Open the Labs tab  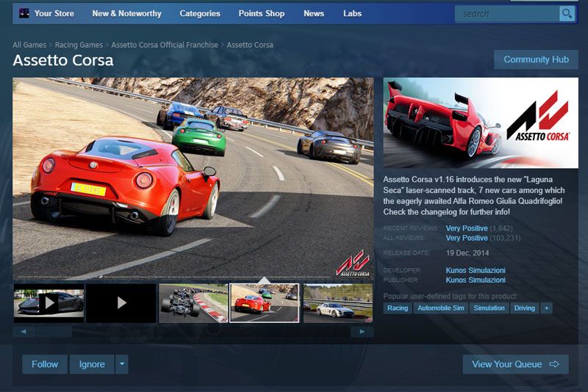click(x=352, y=13)
